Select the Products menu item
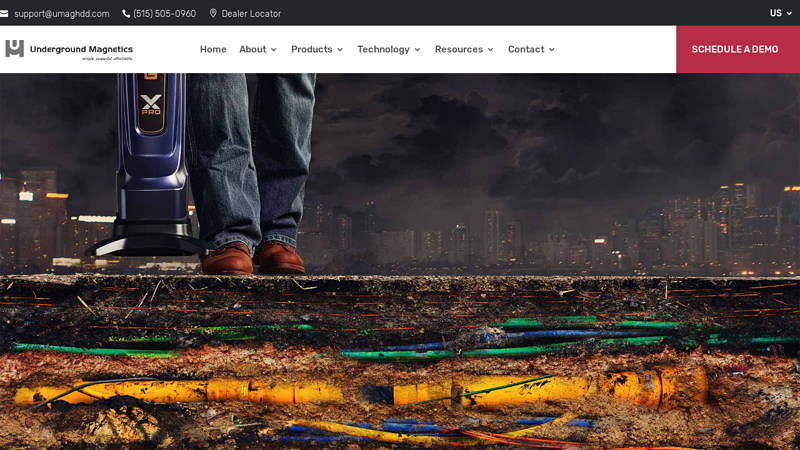This screenshot has width=800, height=450. pos(311,49)
